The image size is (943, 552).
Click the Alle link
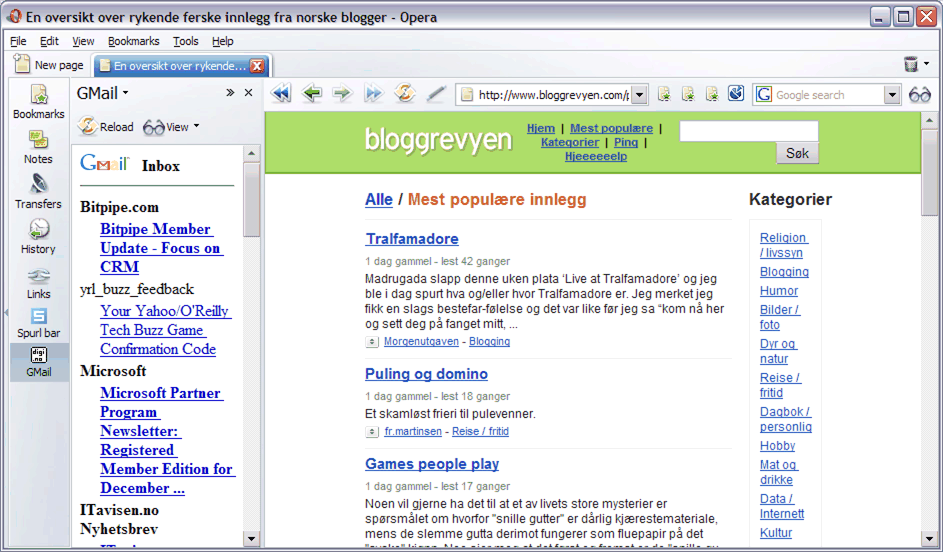[379, 199]
